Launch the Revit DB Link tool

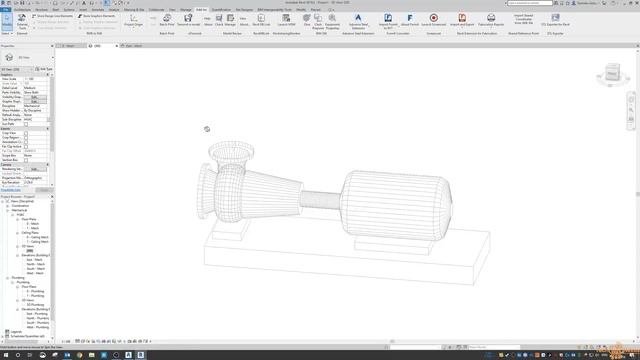[x=261, y=20]
